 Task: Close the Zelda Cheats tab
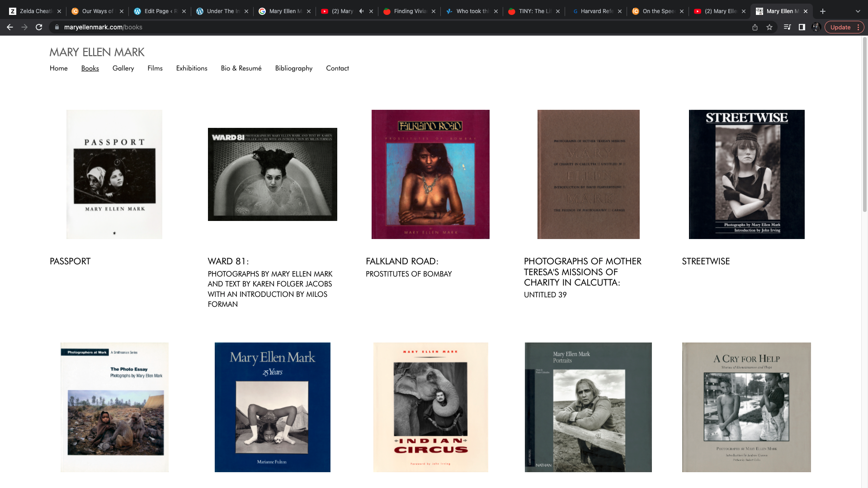pos(59,11)
